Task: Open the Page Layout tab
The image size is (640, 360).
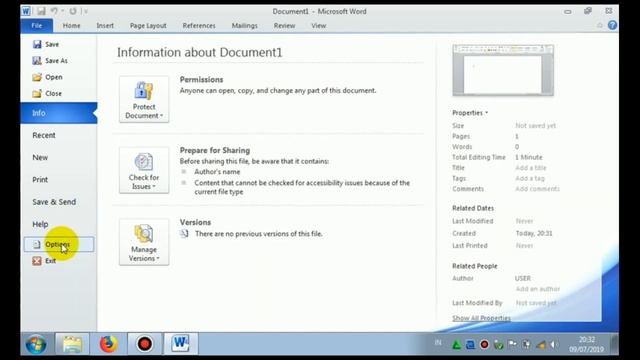Action: (148, 25)
